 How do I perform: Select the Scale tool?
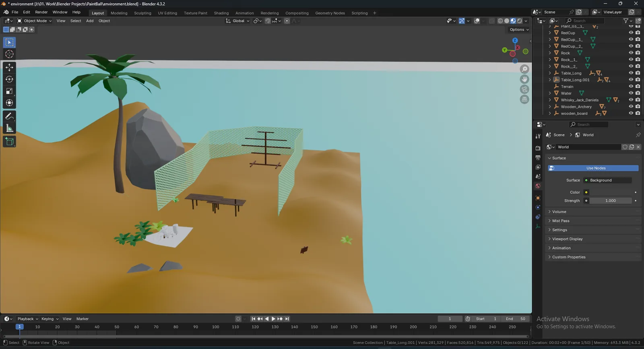(9, 91)
